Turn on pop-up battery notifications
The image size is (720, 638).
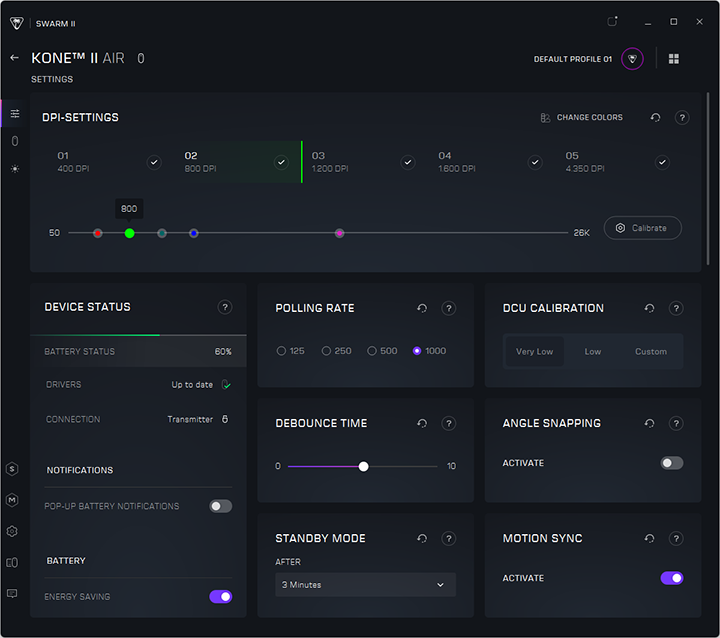(x=220, y=506)
